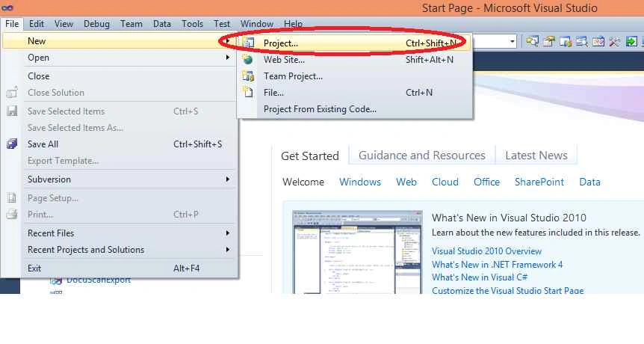Open the Properties Window toolbar icon
This screenshot has height=344, width=644.
548,41
